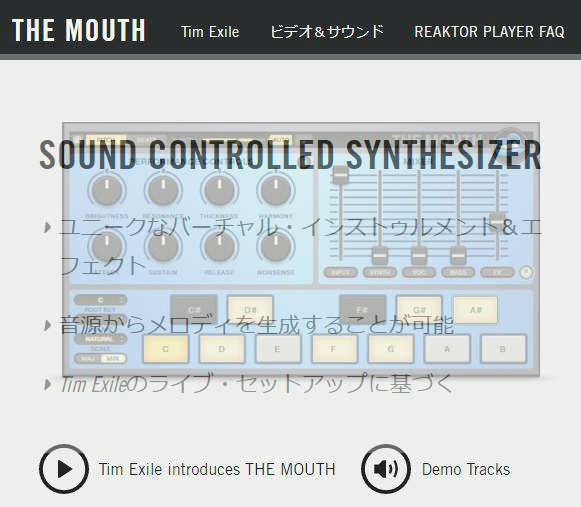Toggle the C key pad
The image size is (581, 507).
pos(166,349)
